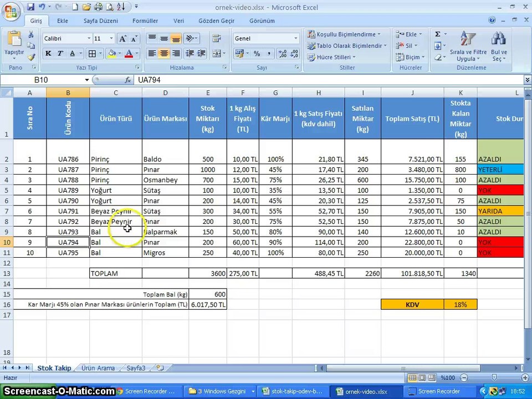Open the Calibri font name dropdown

pos(89,39)
